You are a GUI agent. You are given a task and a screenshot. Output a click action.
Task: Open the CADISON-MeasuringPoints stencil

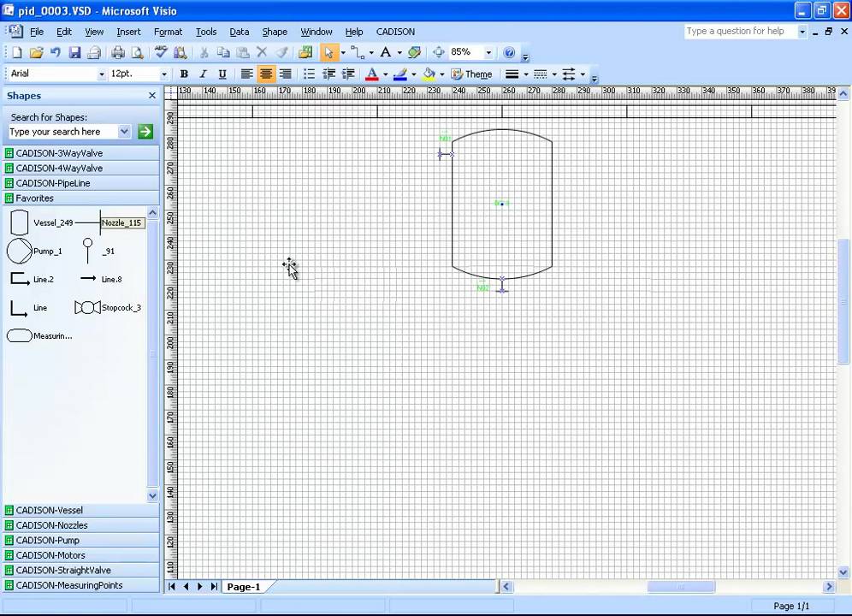tap(81, 585)
